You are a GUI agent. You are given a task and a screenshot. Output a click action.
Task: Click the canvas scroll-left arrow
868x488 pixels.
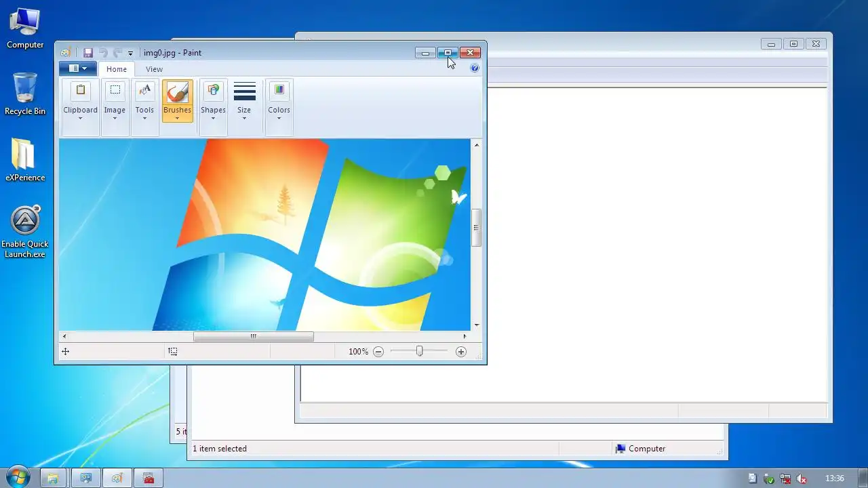(x=64, y=336)
